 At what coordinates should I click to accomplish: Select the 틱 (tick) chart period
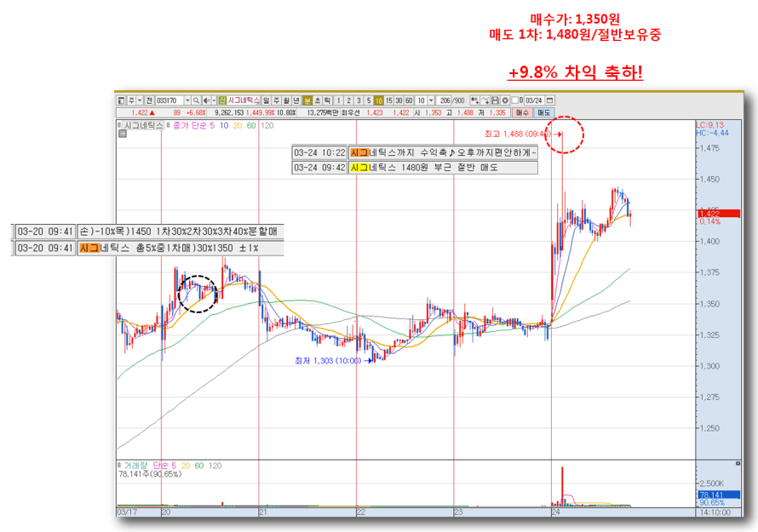[x=327, y=100]
